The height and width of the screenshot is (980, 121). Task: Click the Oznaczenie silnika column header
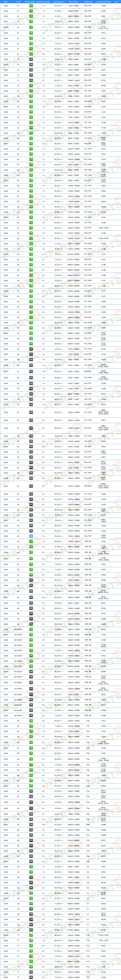[104, 2]
